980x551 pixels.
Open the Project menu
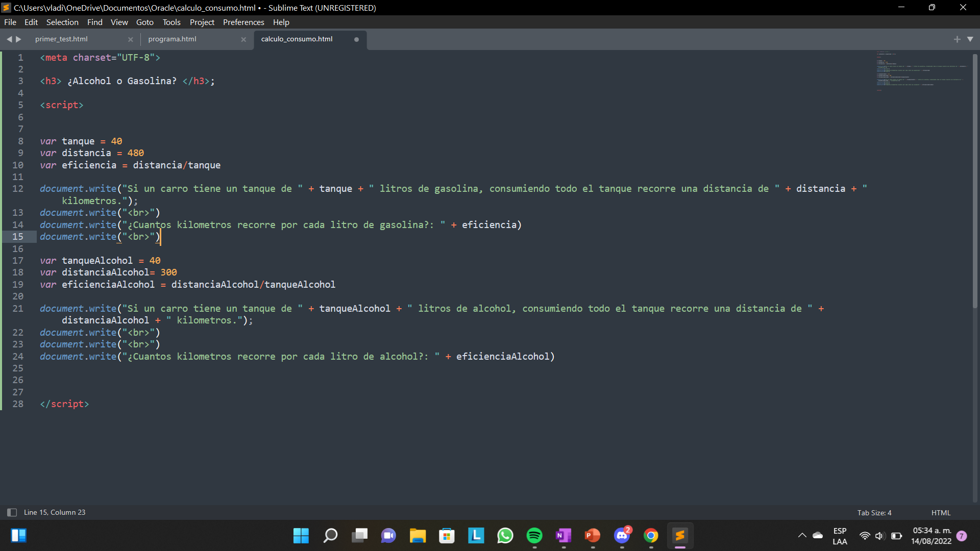(202, 22)
